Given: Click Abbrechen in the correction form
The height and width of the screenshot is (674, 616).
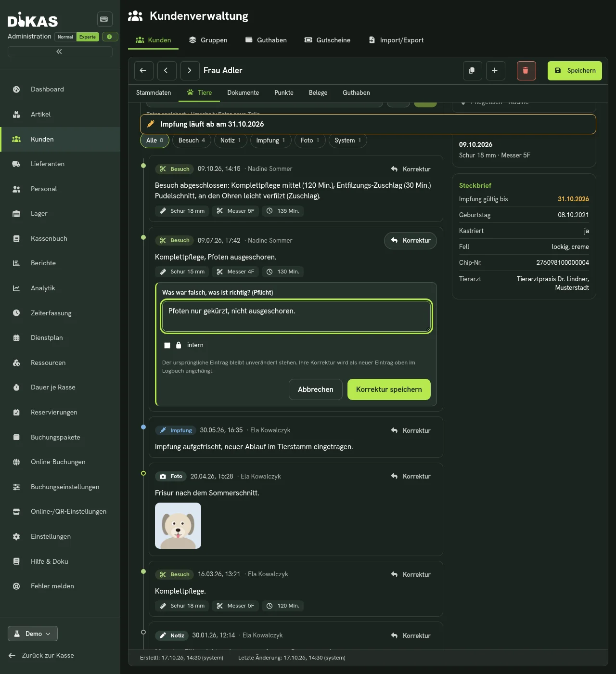Looking at the screenshot, I should 316,389.
